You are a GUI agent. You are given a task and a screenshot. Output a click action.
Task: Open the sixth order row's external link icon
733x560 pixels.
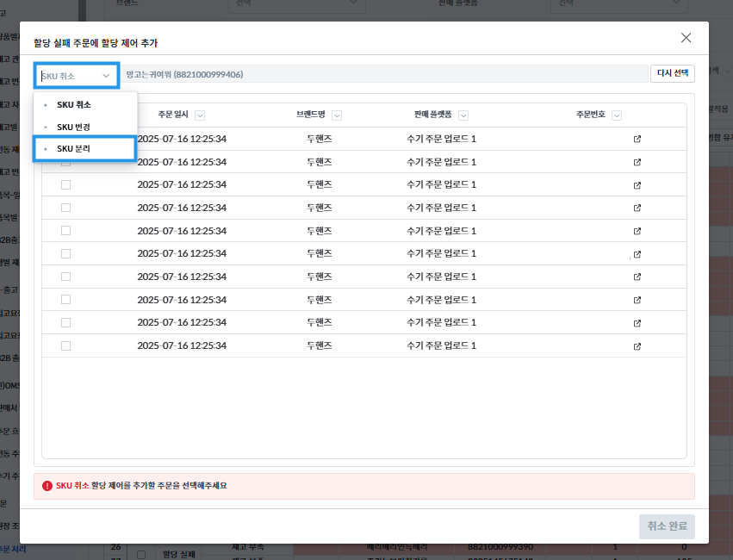tap(637, 254)
